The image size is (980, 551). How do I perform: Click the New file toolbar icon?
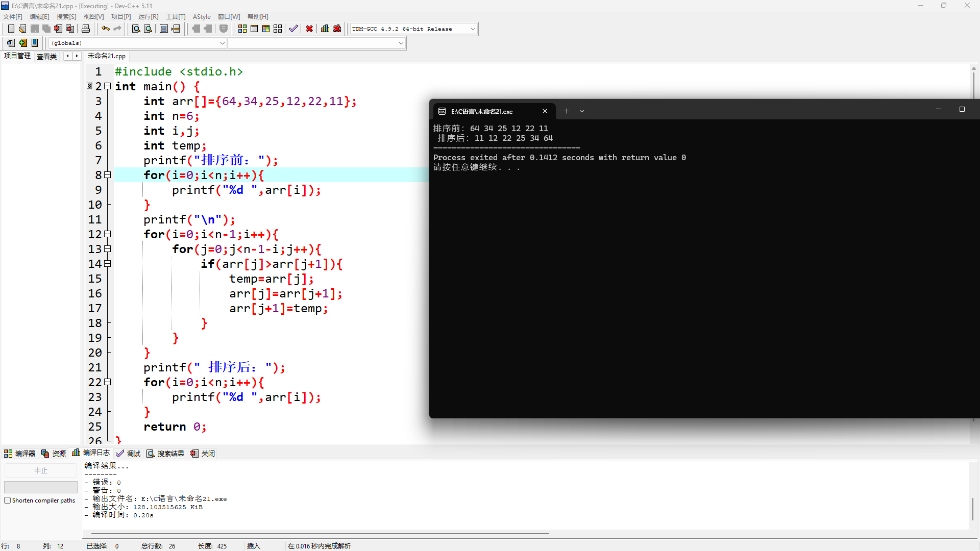coord(11,29)
